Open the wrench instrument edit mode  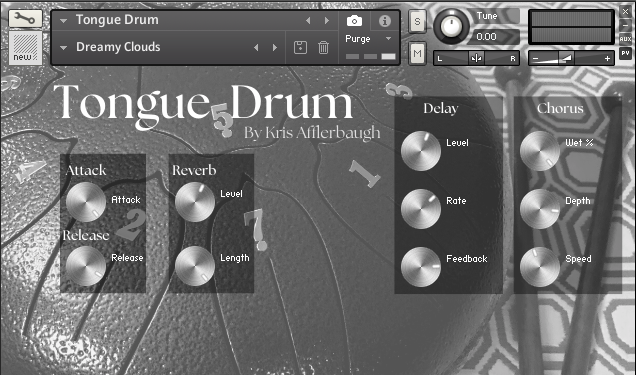[25, 19]
